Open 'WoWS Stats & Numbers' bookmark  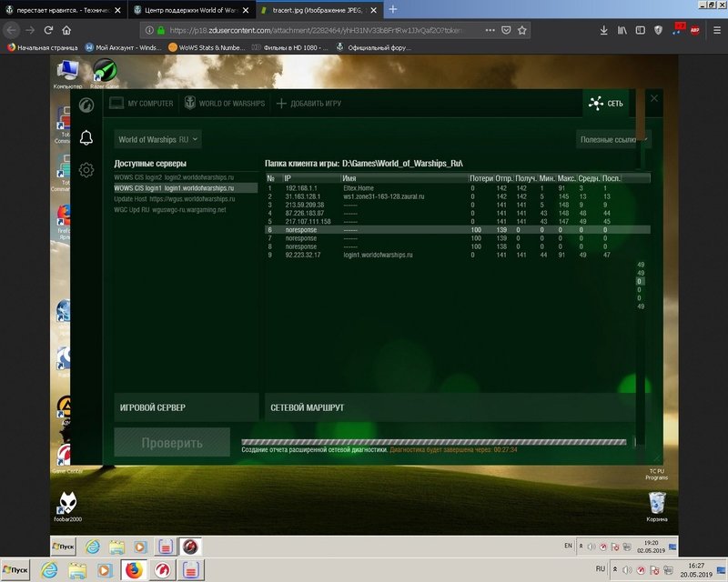point(207,47)
